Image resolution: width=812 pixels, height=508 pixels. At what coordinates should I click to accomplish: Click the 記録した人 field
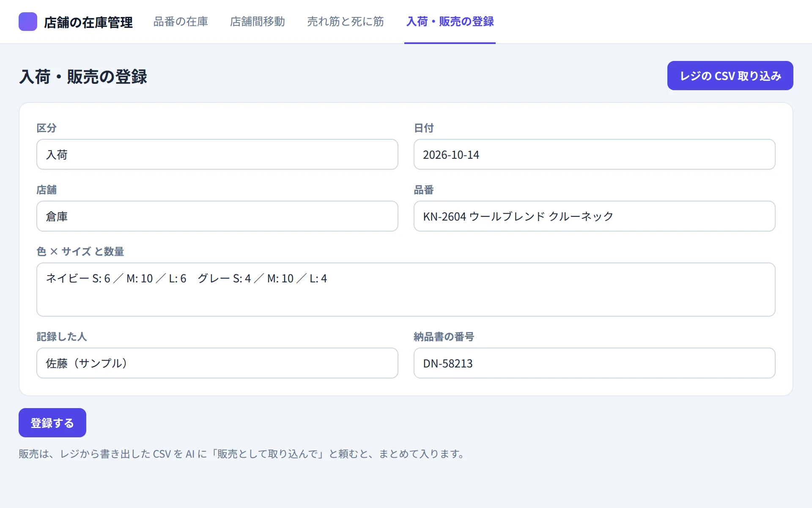(217, 363)
